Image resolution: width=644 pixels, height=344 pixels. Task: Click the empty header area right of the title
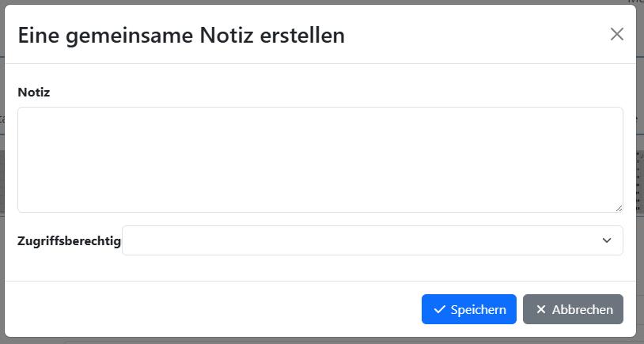coord(475,35)
